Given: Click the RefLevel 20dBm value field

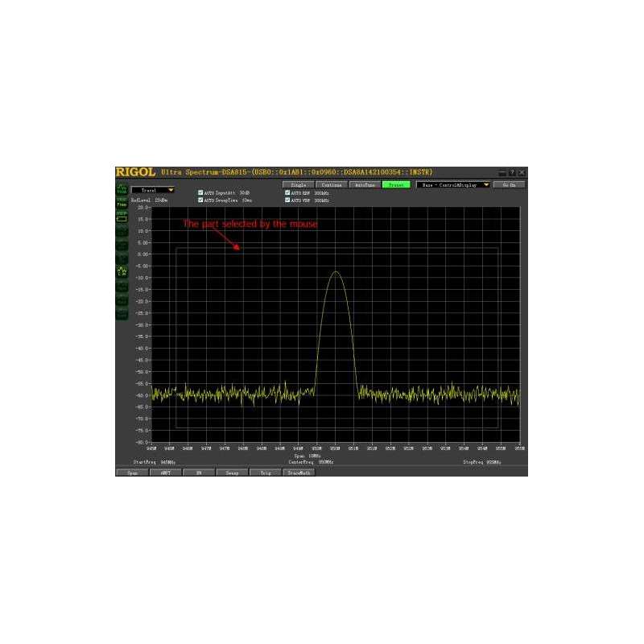Looking at the screenshot, I should [161, 199].
